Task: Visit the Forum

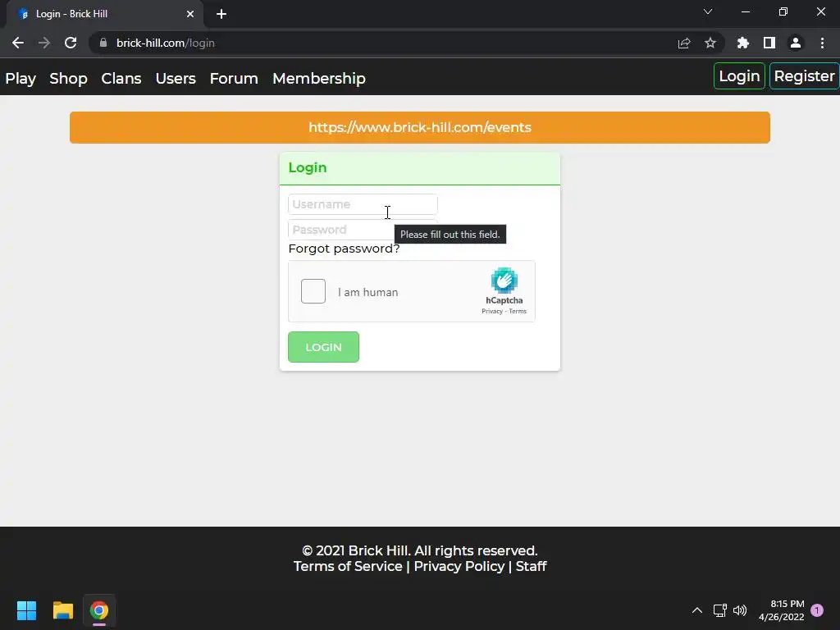Action: click(x=234, y=78)
